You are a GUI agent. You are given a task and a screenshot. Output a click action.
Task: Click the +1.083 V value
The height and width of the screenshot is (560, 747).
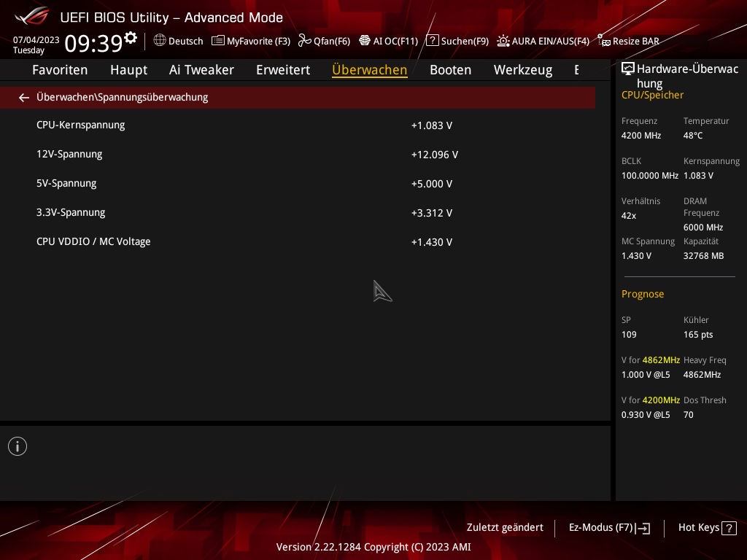point(432,125)
